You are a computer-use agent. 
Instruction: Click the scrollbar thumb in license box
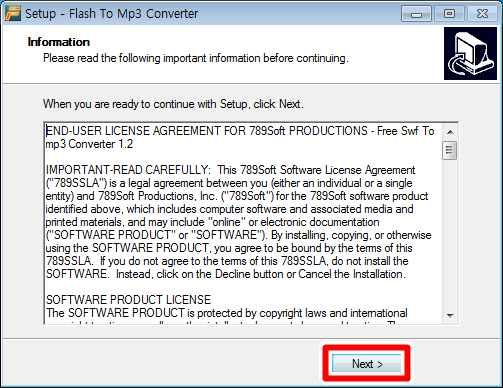[450, 150]
